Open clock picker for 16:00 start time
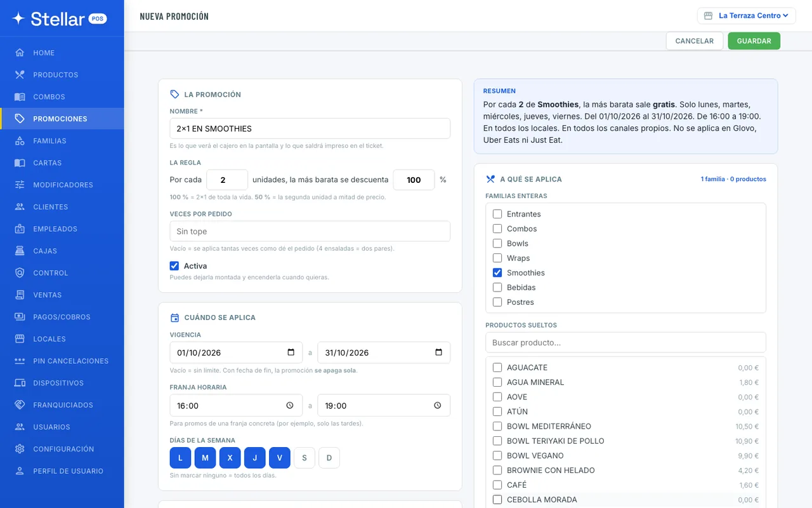This screenshot has width=812, height=508. coord(290,406)
